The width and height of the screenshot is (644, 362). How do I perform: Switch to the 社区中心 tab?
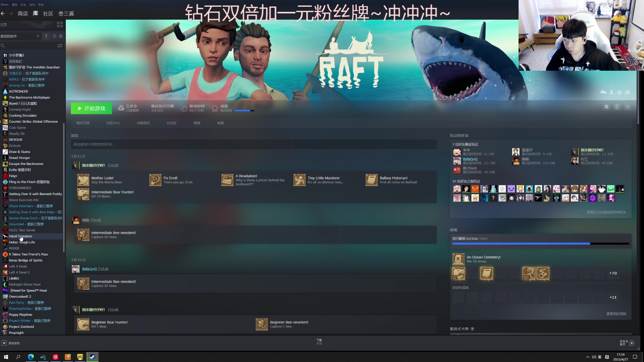pos(113,123)
